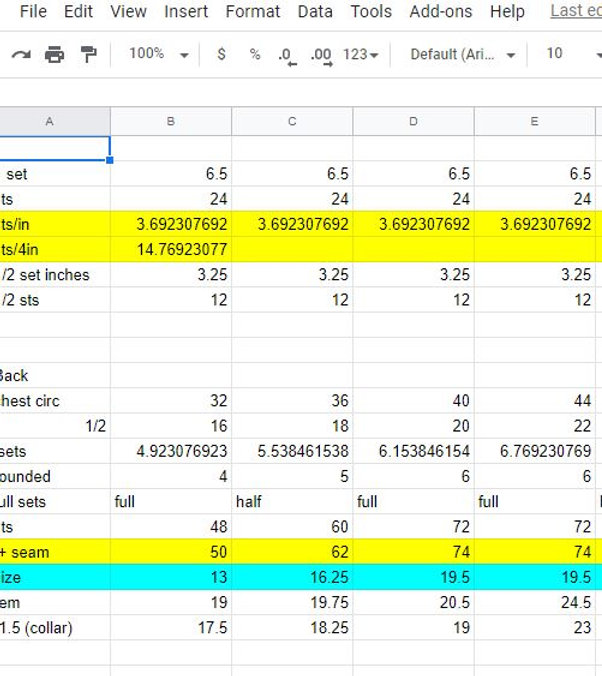Click cell with 6.153846154
Image resolution: width=602 pixels, height=676 pixels.
(x=413, y=451)
